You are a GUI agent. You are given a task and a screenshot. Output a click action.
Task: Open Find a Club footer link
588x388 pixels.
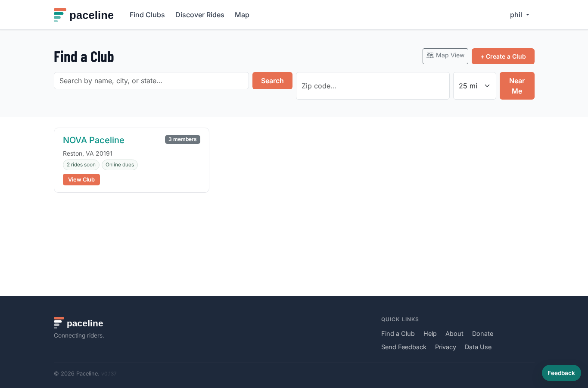[398, 334]
